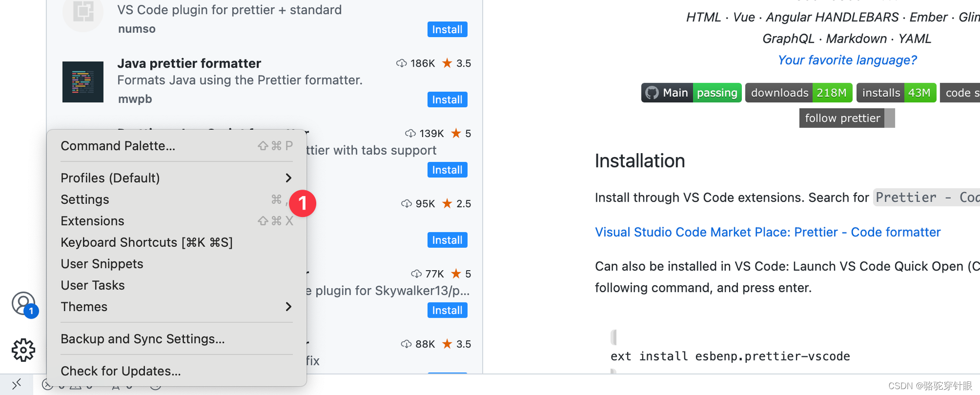980x395 pixels.
Task: Install the extension with 139K downloads
Action: (447, 170)
